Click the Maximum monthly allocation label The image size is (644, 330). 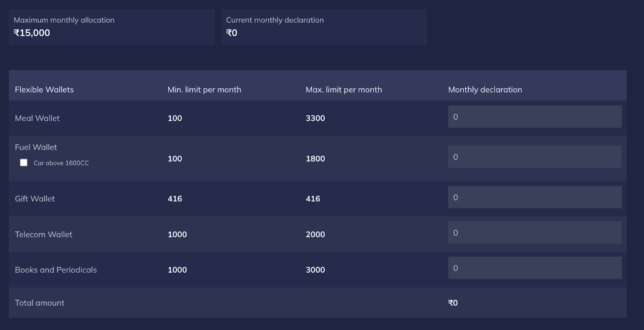pyautogui.click(x=64, y=20)
